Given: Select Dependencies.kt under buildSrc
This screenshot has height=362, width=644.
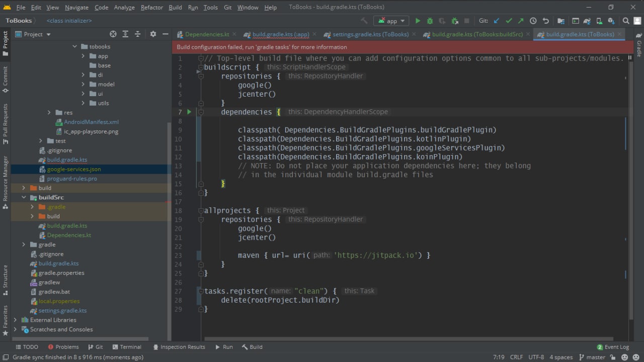Looking at the screenshot, I should tap(69, 235).
